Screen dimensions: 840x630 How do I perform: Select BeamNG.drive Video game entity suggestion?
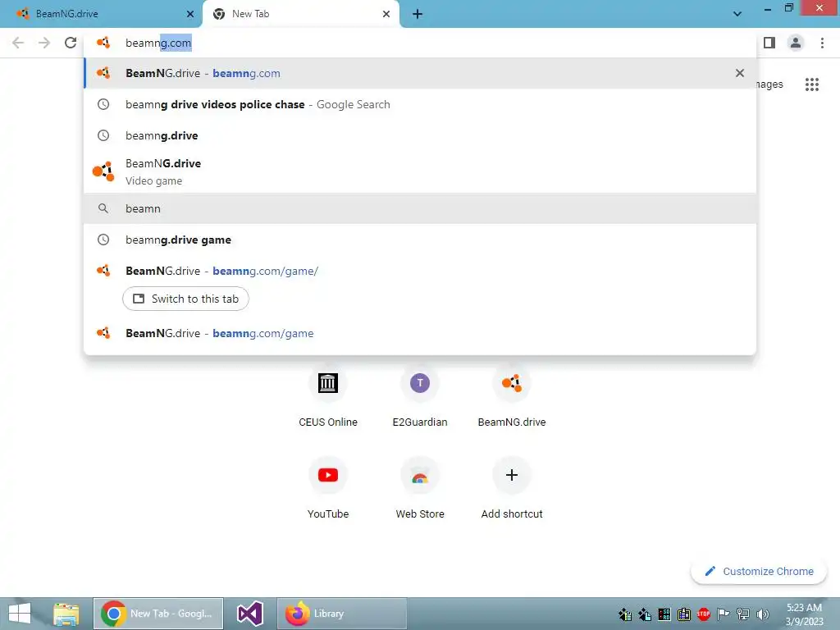(420, 172)
